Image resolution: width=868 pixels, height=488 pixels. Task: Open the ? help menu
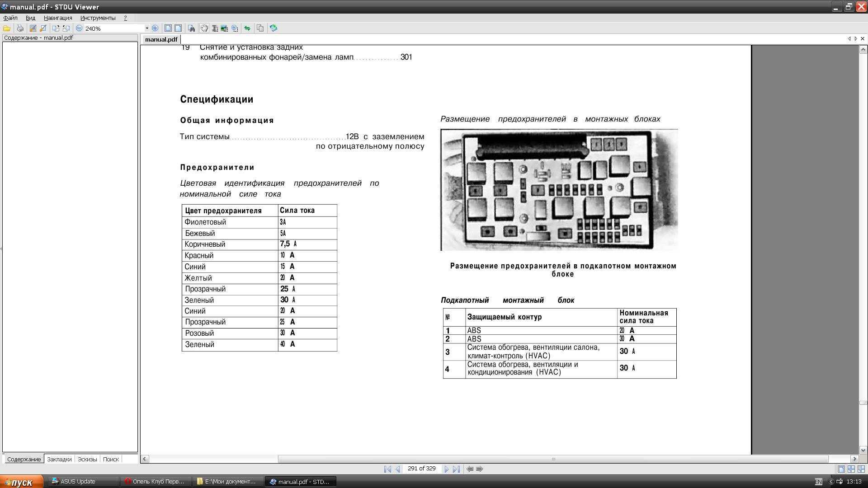pyautogui.click(x=125, y=18)
